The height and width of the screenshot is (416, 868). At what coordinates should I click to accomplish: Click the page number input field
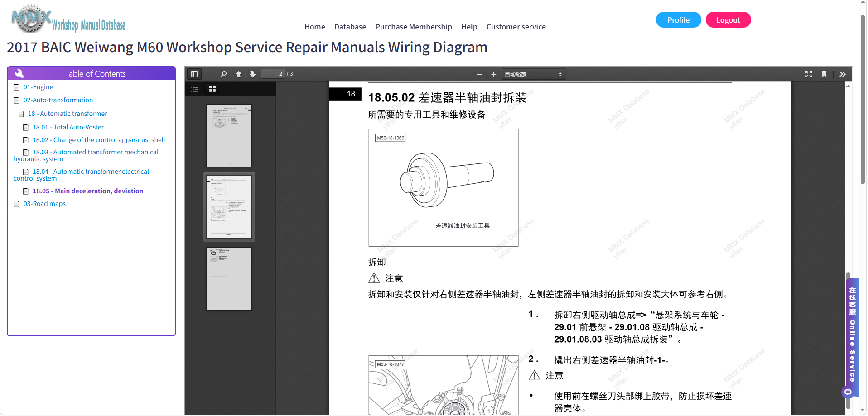(273, 74)
